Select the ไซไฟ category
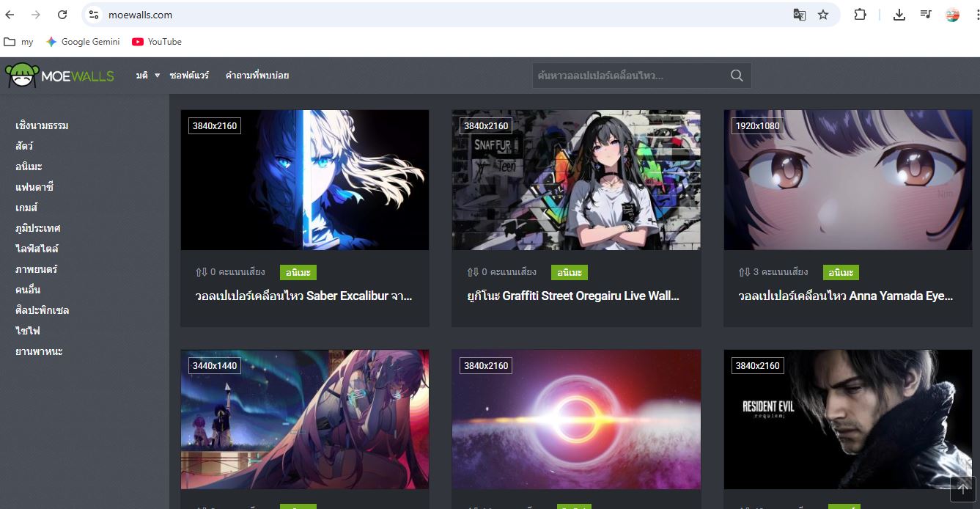The height and width of the screenshot is (509, 980). pyautogui.click(x=28, y=331)
